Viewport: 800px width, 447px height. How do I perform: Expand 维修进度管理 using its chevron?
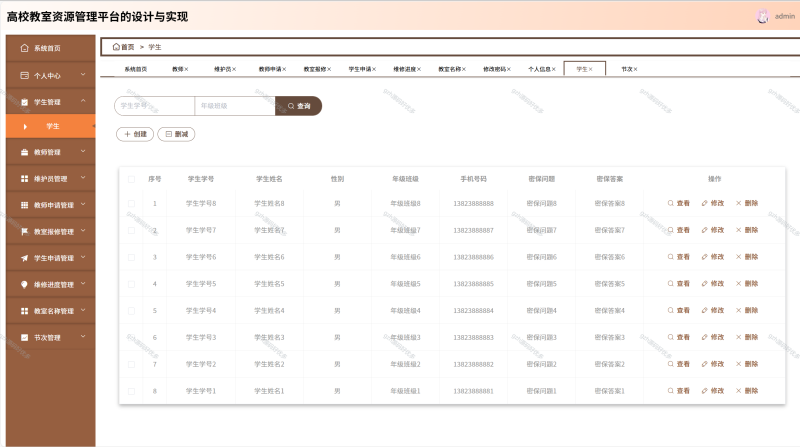pos(83,284)
